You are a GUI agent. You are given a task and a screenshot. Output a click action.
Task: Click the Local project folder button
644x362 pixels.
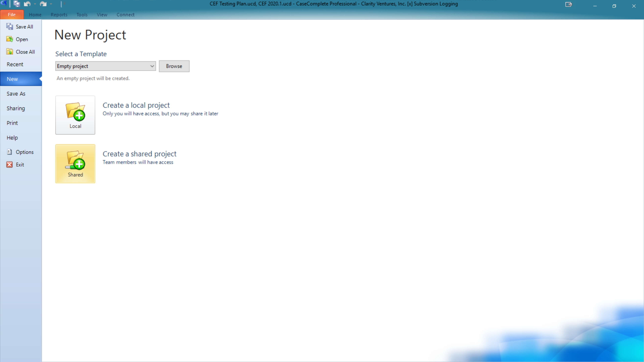click(75, 115)
